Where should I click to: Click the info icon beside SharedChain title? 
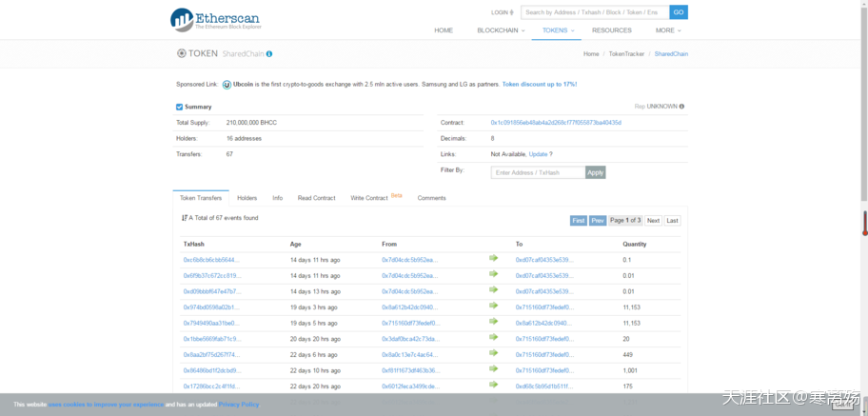tap(269, 54)
